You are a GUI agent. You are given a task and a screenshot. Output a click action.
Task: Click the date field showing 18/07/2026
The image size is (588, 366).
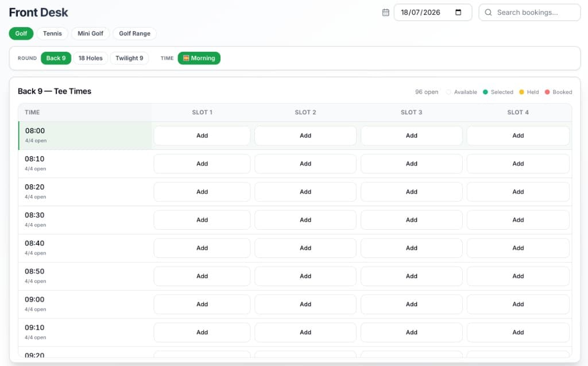tap(433, 13)
